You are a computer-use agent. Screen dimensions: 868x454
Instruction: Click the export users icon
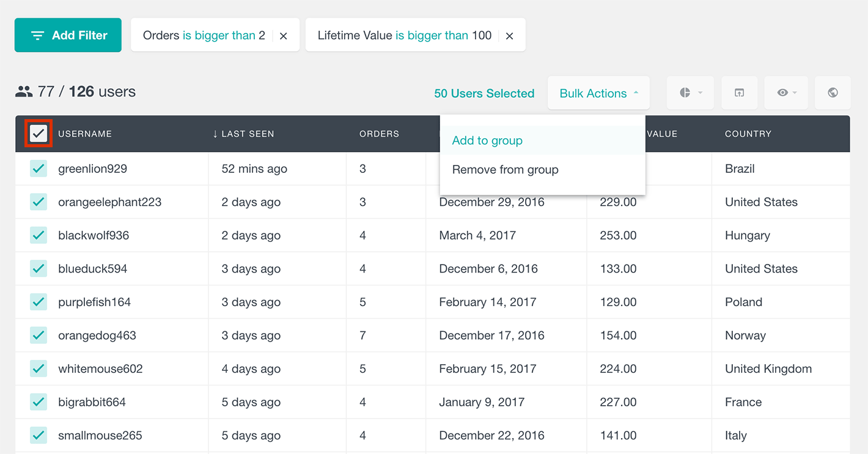pos(740,92)
